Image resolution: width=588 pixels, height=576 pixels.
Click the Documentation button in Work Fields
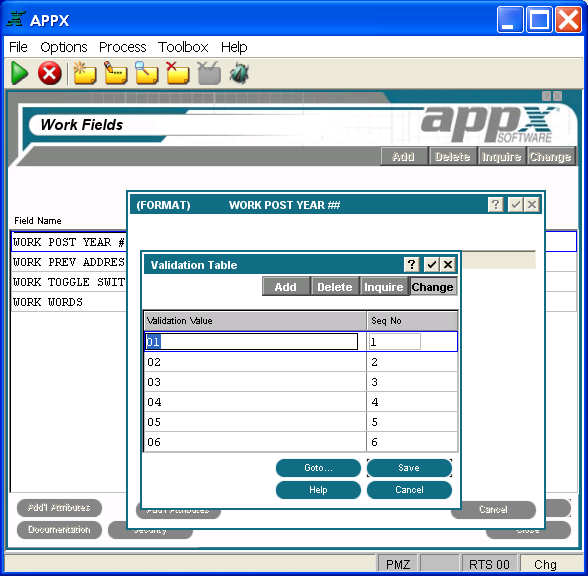tap(59, 530)
